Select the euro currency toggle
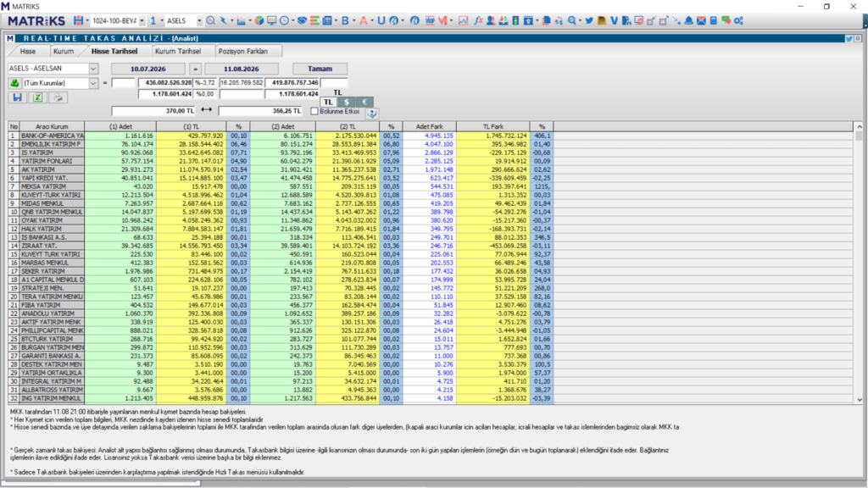The height and width of the screenshot is (488, 868). pyautogui.click(x=364, y=102)
